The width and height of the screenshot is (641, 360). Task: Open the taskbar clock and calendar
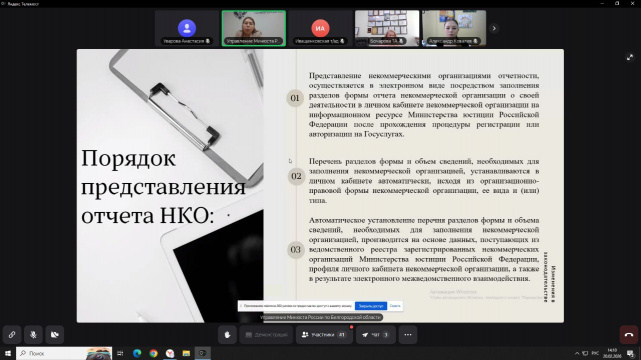pos(612,353)
